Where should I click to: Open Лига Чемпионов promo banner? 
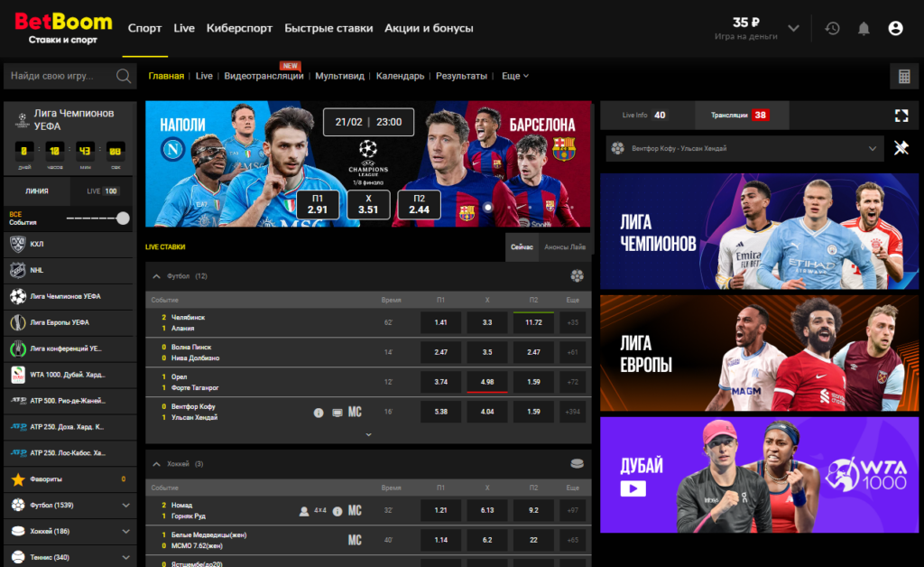pyautogui.click(x=759, y=231)
